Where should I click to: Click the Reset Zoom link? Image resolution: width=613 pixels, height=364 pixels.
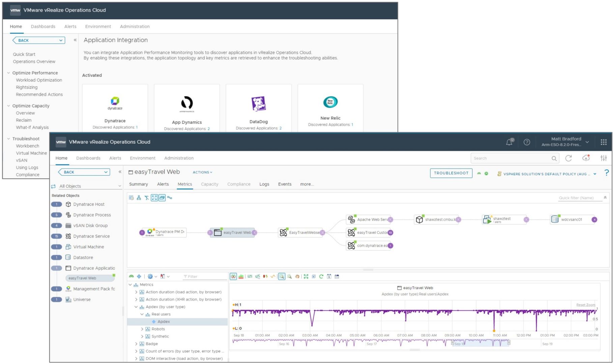[585, 305]
